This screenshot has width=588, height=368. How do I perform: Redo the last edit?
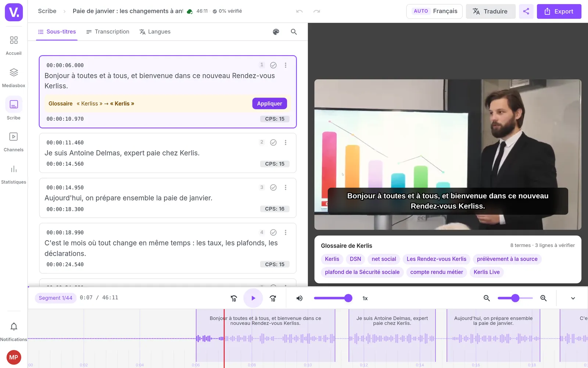click(x=317, y=11)
